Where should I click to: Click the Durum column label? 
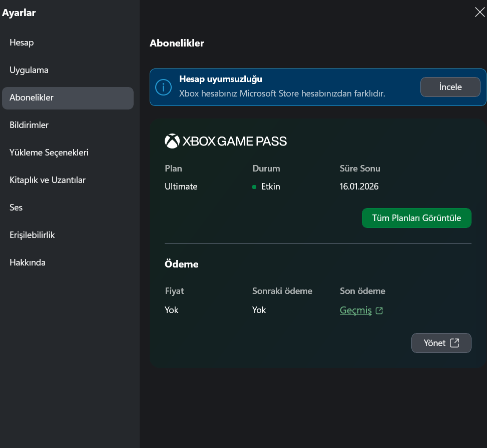pyautogui.click(x=266, y=168)
